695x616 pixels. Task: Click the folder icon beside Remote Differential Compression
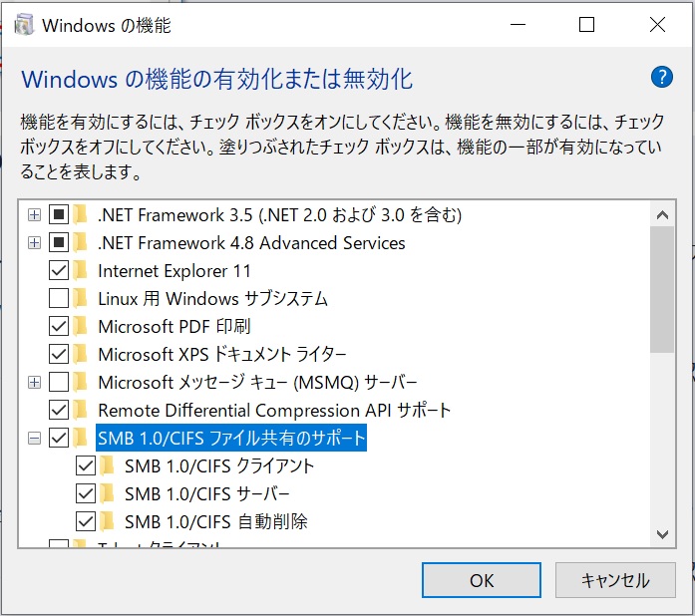click(80, 410)
